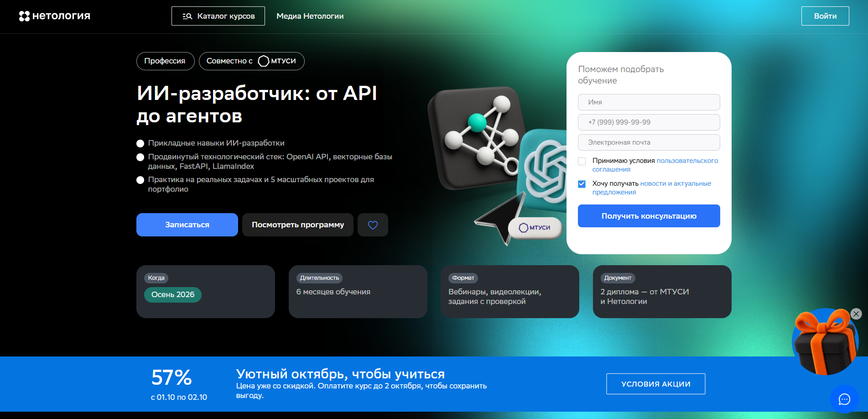Viewport: 868px width, 419px height.
Task: Click с 01.10 по 02.10 dates
Action: pyautogui.click(x=179, y=398)
